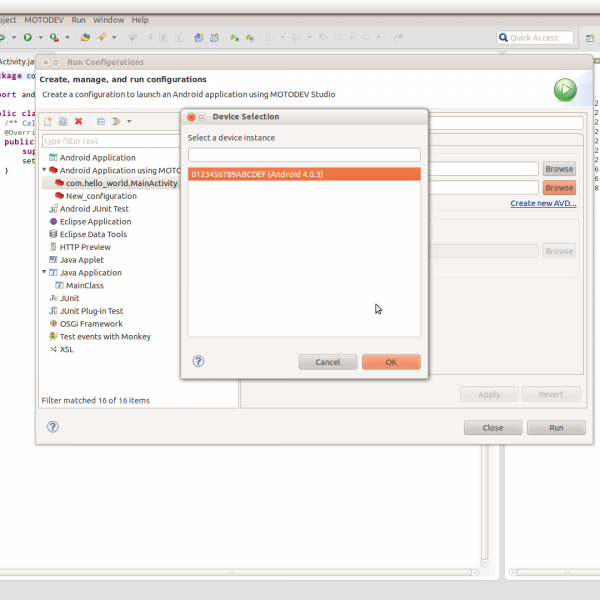Click Pin Editor icon in toolbar
The width and height of the screenshot is (600, 600).
pyautogui.click(x=398, y=37)
